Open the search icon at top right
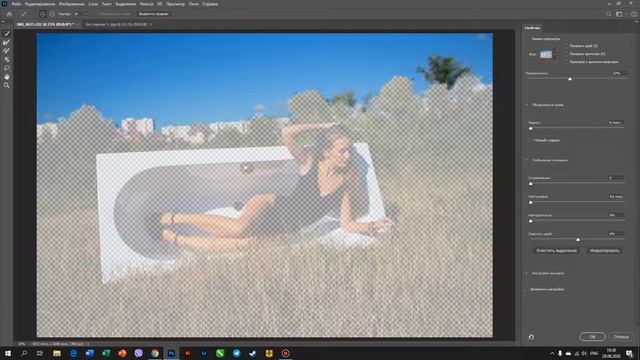This screenshot has height=360, width=640. [x=609, y=14]
